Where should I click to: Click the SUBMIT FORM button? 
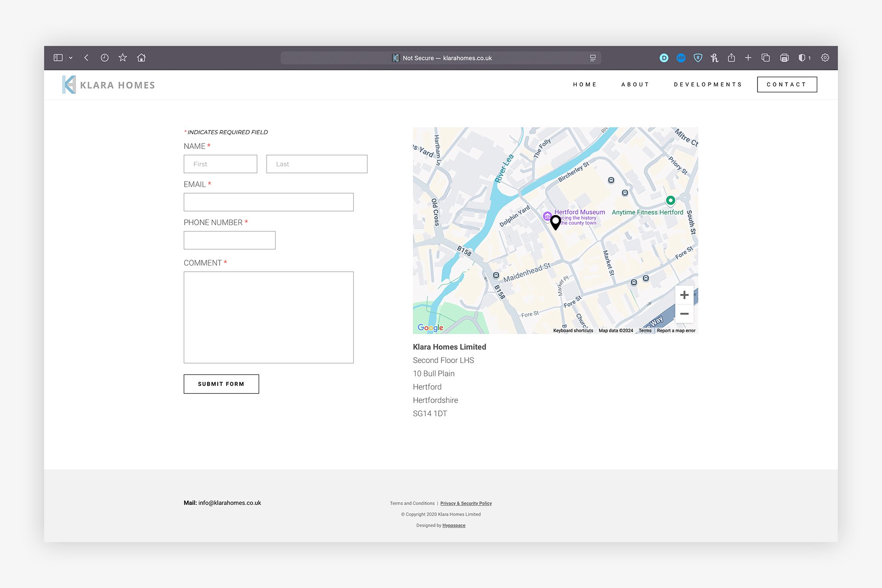pyautogui.click(x=221, y=384)
